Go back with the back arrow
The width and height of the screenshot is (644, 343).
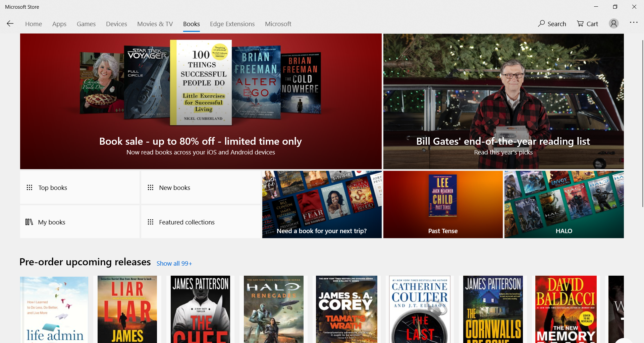point(10,23)
